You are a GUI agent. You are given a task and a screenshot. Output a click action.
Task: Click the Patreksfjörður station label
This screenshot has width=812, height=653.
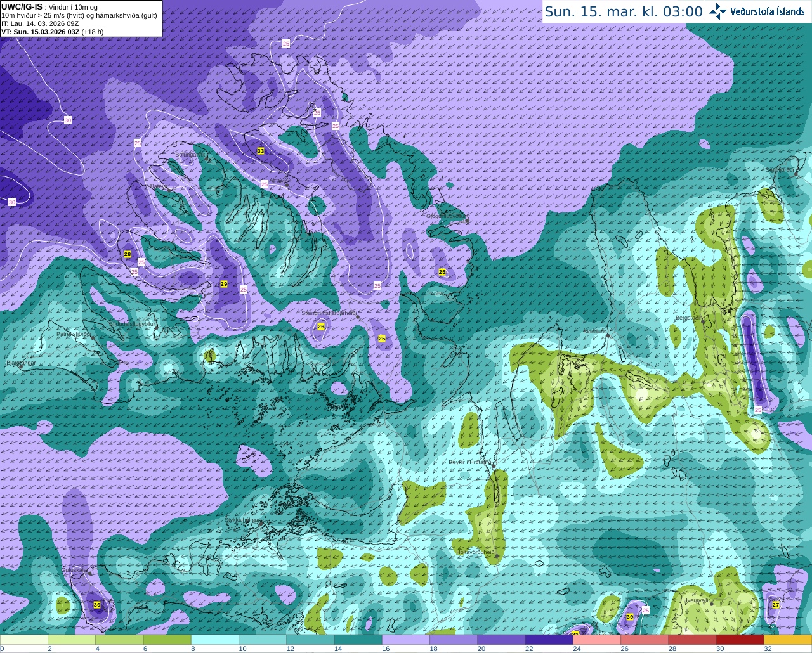click(x=74, y=333)
